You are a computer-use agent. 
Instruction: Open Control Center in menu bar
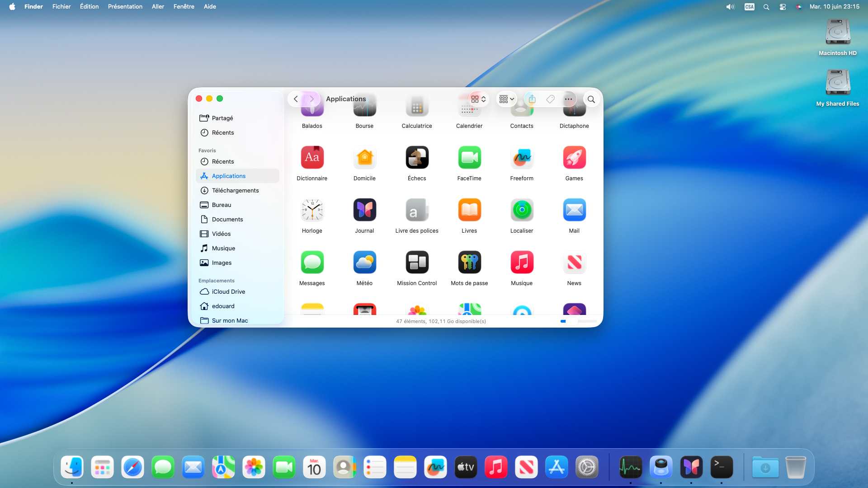pos(783,7)
